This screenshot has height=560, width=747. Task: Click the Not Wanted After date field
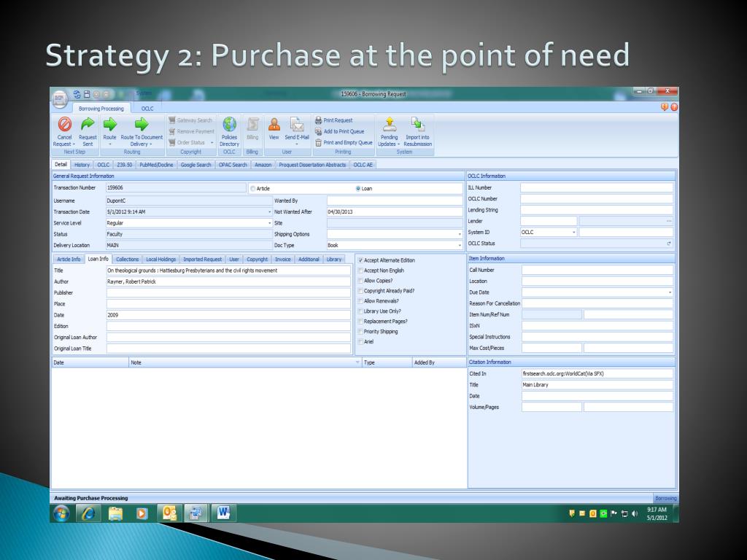point(395,212)
